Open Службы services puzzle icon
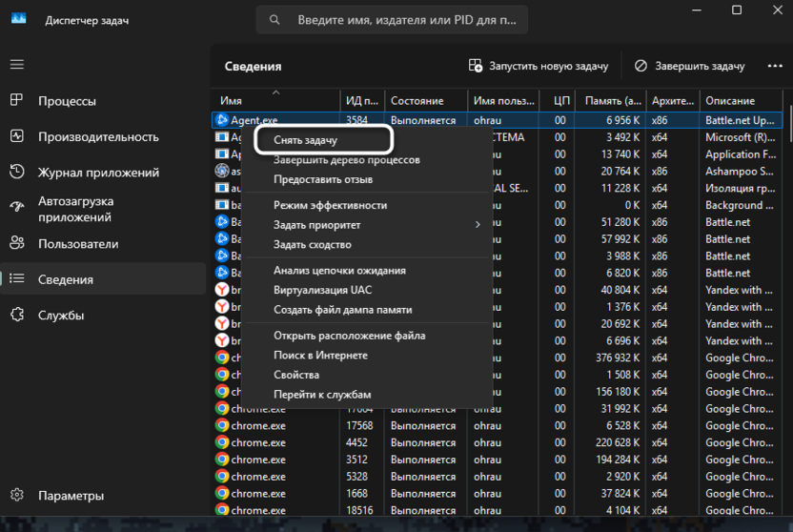Image resolution: width=793 pixels, height=532 pixels. point(17,315)
